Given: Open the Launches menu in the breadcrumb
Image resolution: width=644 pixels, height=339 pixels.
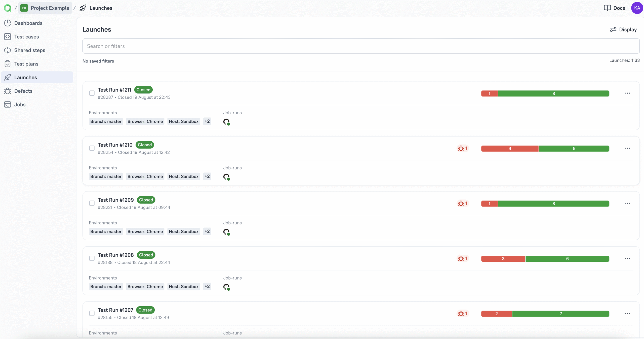Looking at the screenshot, I should 101,8.
